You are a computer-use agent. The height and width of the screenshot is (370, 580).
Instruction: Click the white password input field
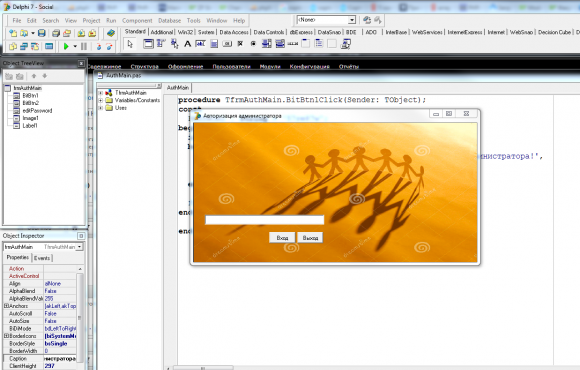[x=264, y=220]
